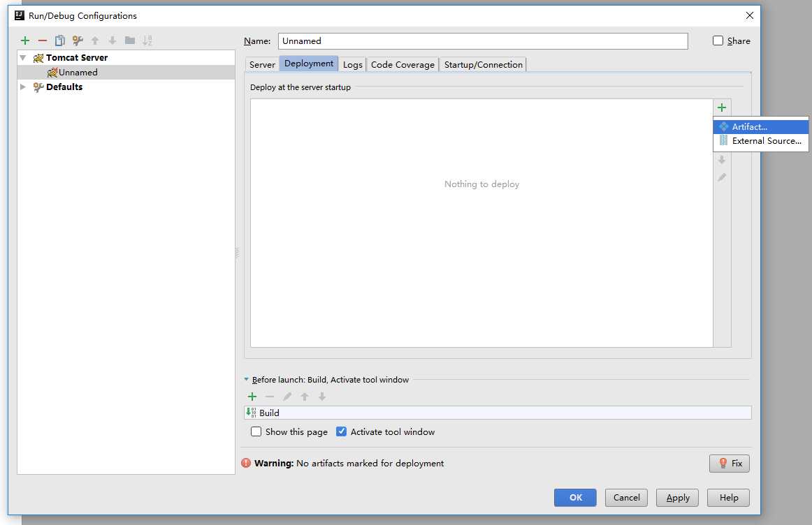The width and height of the screenshot is (812, 525).
Task: Click the Cancel button
Action: (627, 498)
